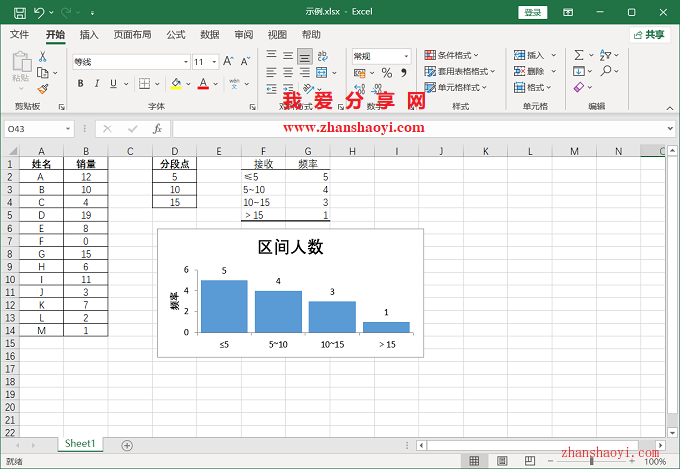Click the Wrap Text icon
The height and width of the screenshot is (469, 680).
pos(323,56)
